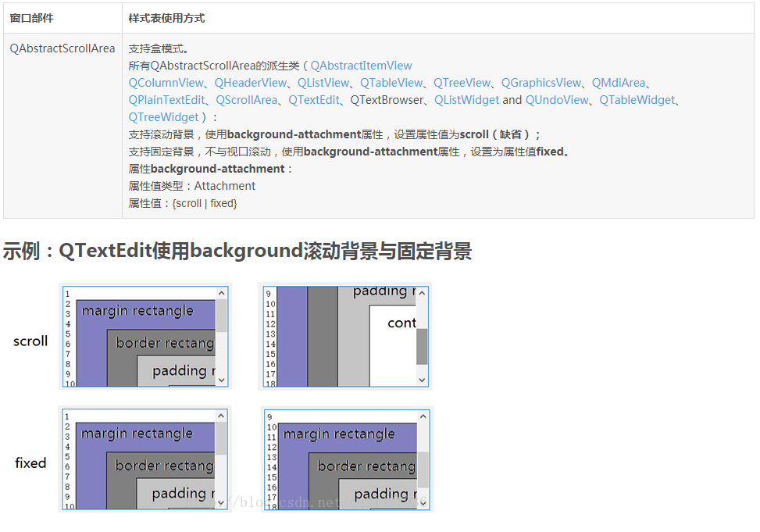Click up arrow in first fixed example

(221, 416)
